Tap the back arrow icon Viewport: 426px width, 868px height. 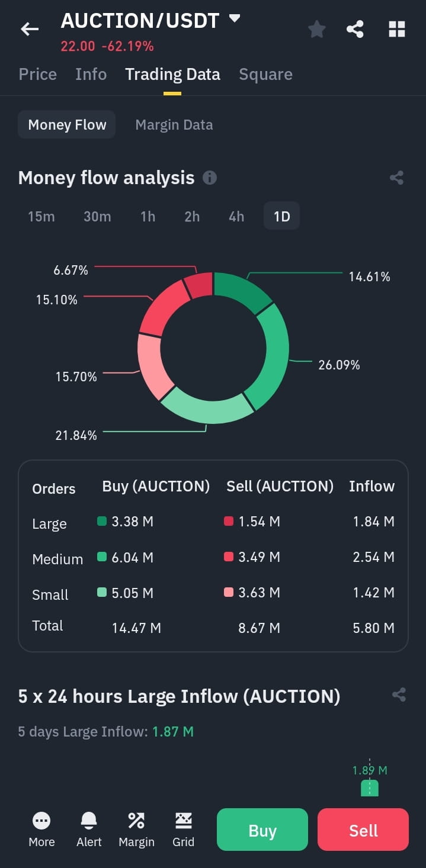(x=30, y=28)
